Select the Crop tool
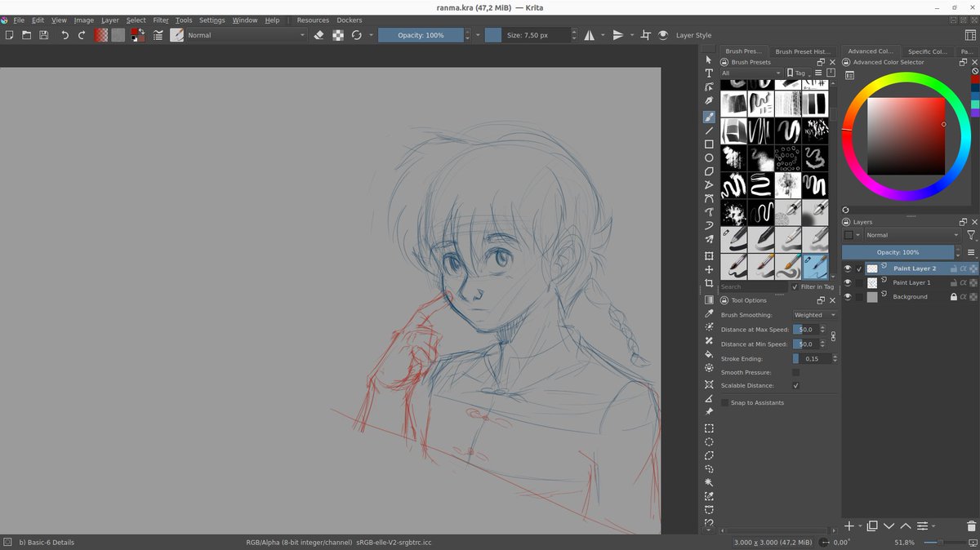Image resolution: width=980 pixels, height=550 pixels. click(709, 283)
